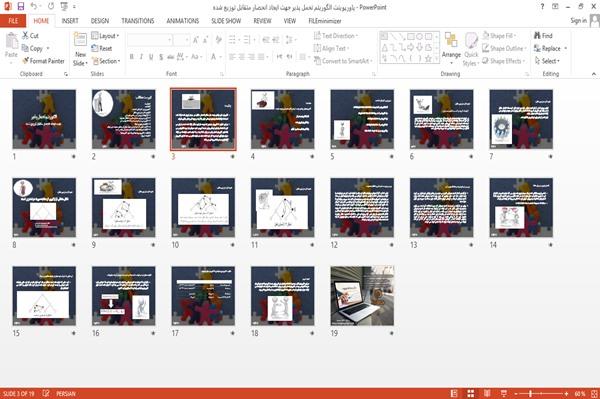600x399 pixels.
Task: Switch to Normal view in status bar
Action: pyautogui.click(x=454, y=393)
